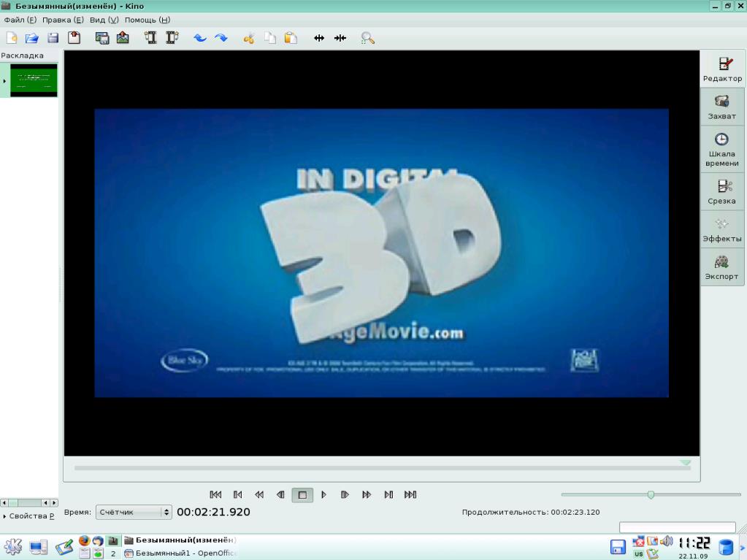The width and height of the screenshot is (747, 560).
Task: Insert a file before the current scene
Action: (x=150, y=38)
